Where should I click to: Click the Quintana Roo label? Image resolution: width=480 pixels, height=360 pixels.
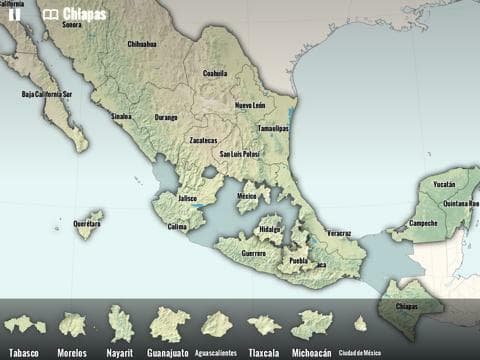click(x=461, y=203)
